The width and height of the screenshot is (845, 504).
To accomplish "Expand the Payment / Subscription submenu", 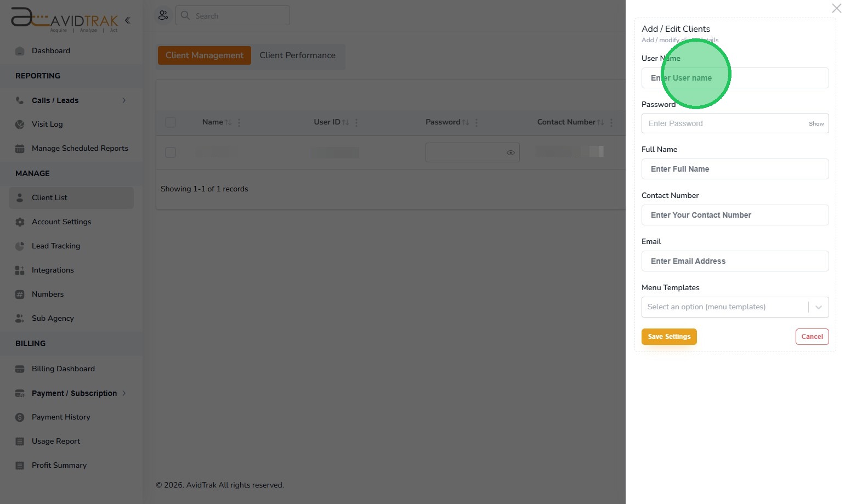I will (124, 393).
